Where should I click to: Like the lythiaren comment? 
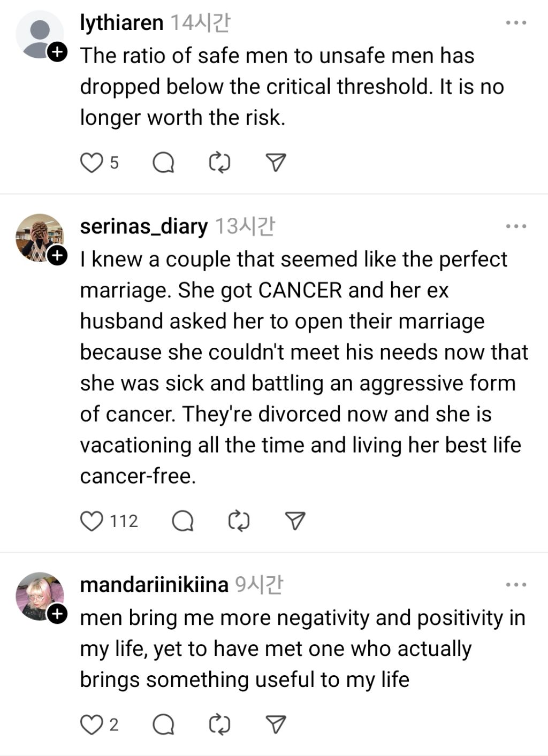(x=91, y=163)
